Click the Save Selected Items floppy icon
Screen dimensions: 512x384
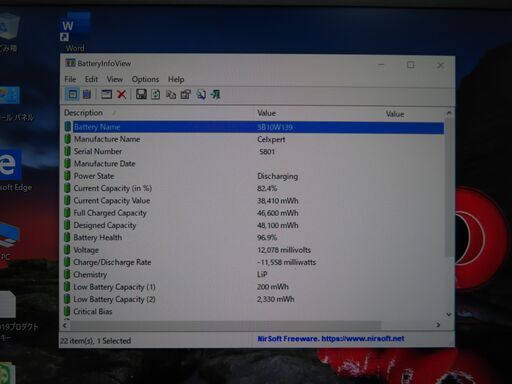point(141,94)
